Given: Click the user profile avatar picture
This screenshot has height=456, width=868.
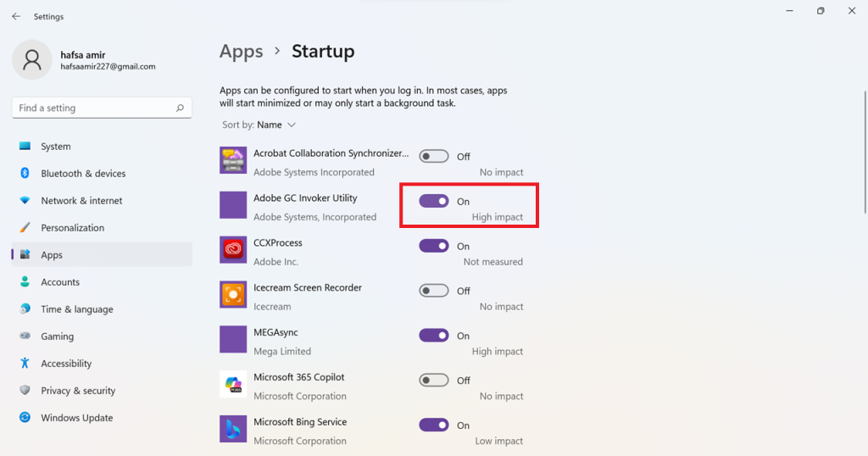Looking at the screenshot, I should point(32,60).
